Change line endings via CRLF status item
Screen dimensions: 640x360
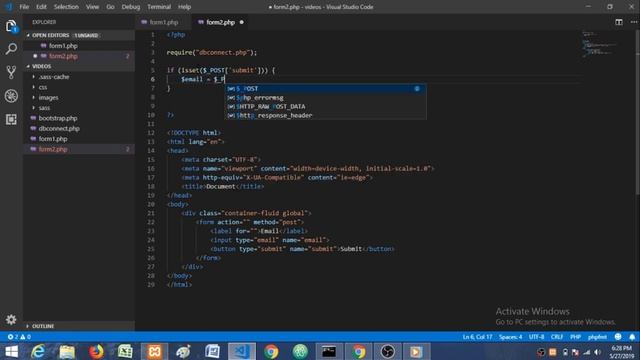tap(557, 337)
